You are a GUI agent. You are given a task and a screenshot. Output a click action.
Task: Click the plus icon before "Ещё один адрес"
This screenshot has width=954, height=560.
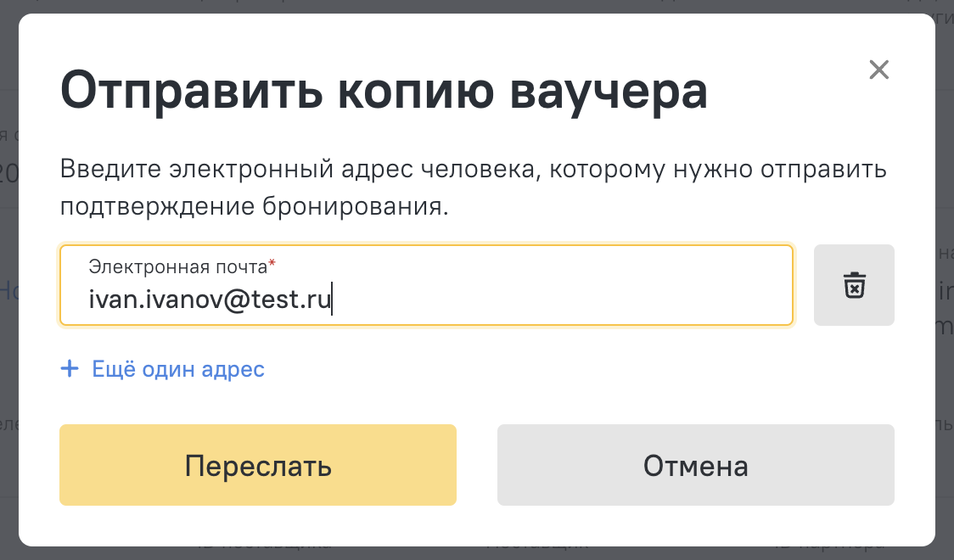click(70, 369)
